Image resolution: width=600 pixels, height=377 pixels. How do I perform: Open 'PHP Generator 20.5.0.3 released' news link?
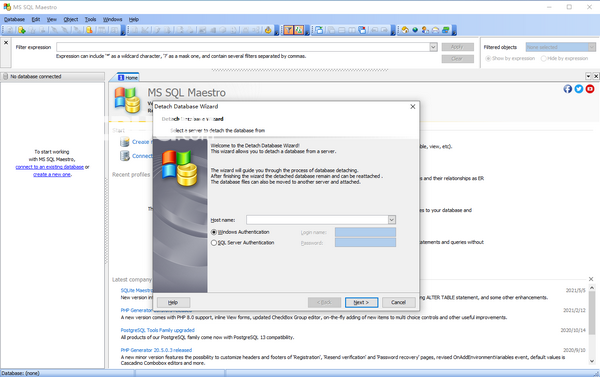coord(156,350)
